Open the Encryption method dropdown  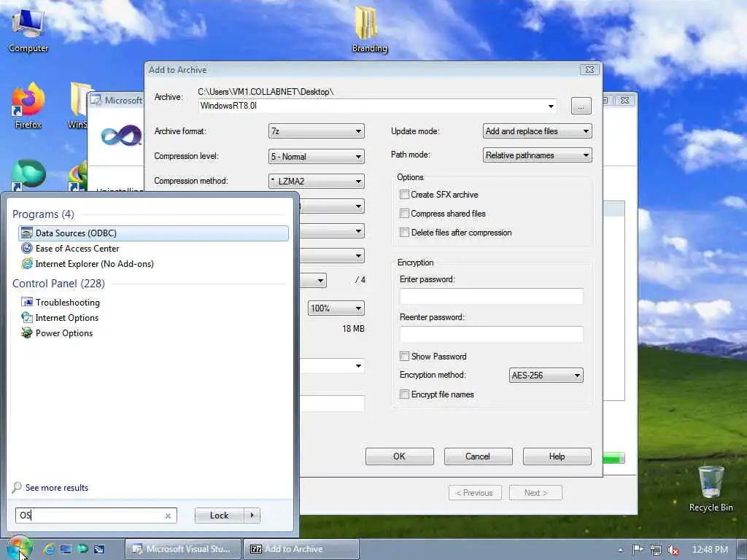(x=546, y=376)
